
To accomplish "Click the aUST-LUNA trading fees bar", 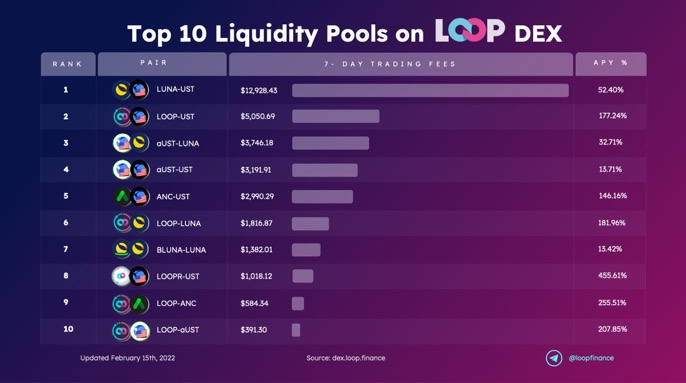I will (x=330, y=143).
